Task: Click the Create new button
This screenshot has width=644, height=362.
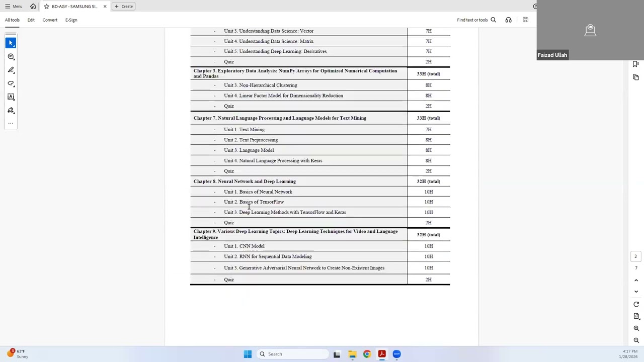Action: 124,7
